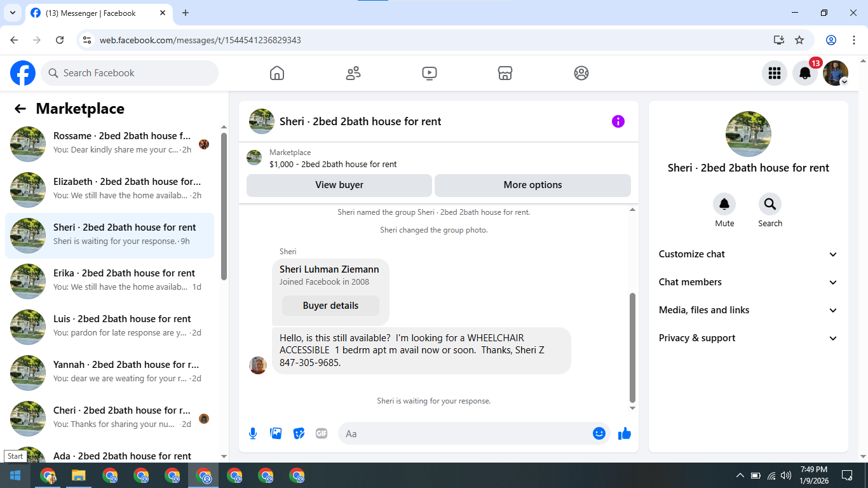Open the action center notification icon
The height and width of the screenshot is (488, 868).
[847, 475]
